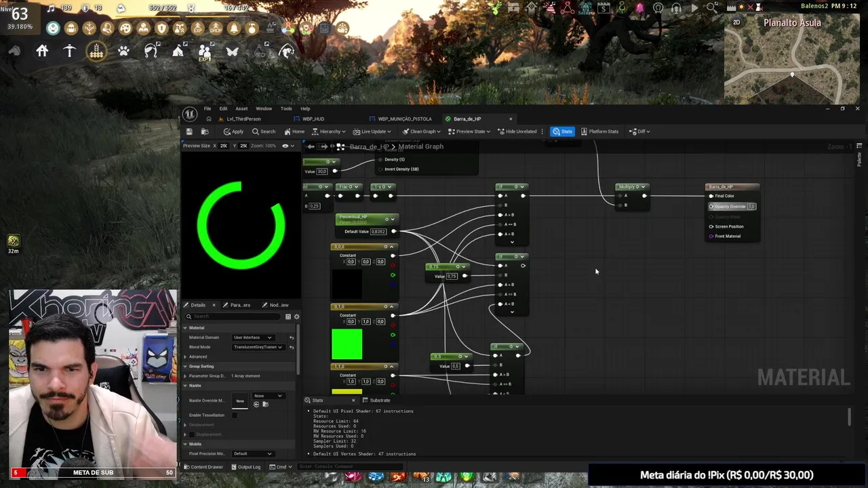Click the Unreal Engine logo icon
The height and width of the screenshot is (488, 868).
tap(191, 115)
